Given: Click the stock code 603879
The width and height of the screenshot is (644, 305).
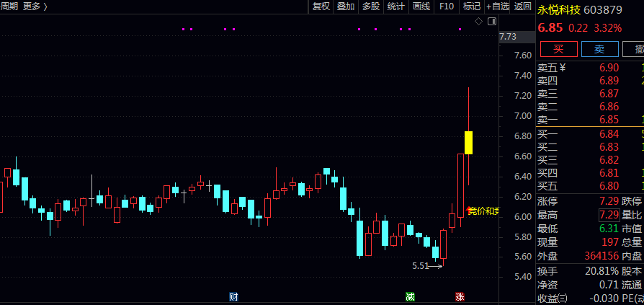Looking at the screenshot, I should tap(603, 10).
